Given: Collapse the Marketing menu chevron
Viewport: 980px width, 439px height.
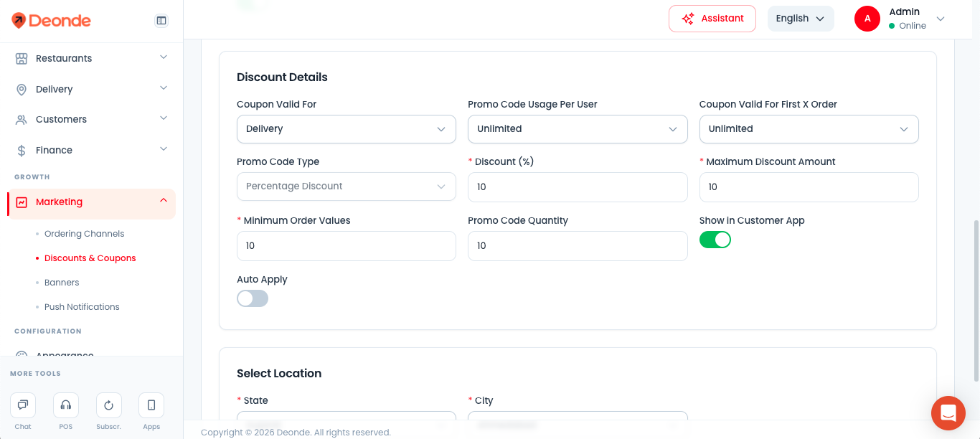Looking at the screenshot, I should point(164,201).
